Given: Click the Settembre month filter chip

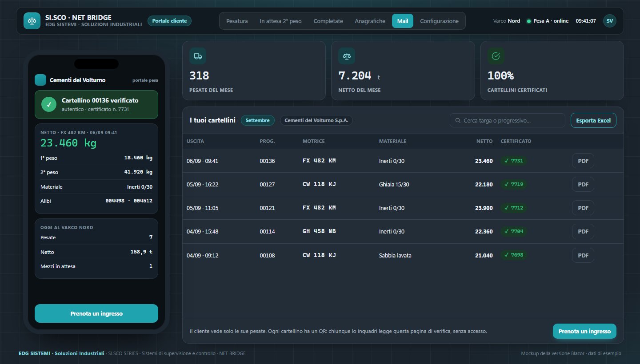Looking at the screenshot, I should 258,120.
